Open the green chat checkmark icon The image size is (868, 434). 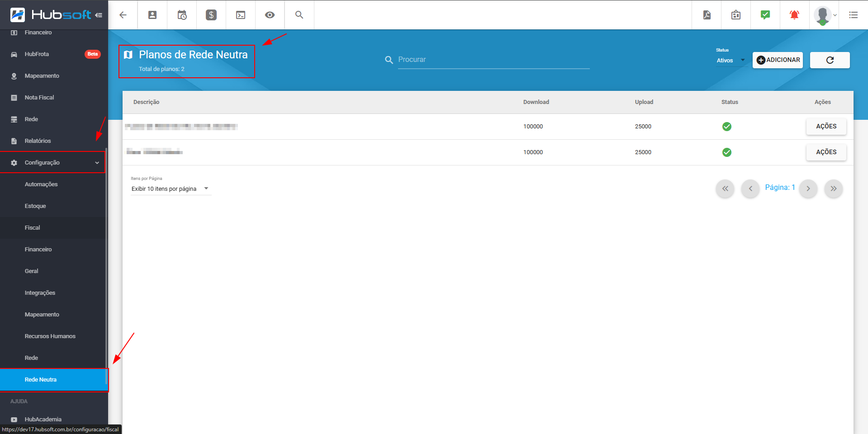(765, 15)
